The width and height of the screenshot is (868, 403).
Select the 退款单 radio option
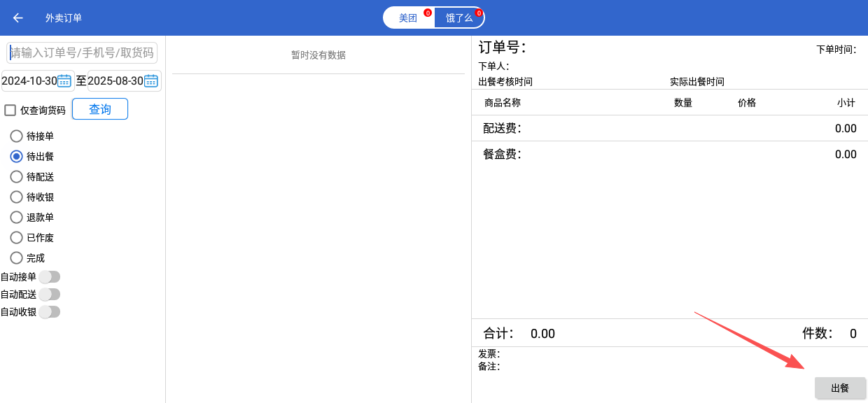pos(16,218)
